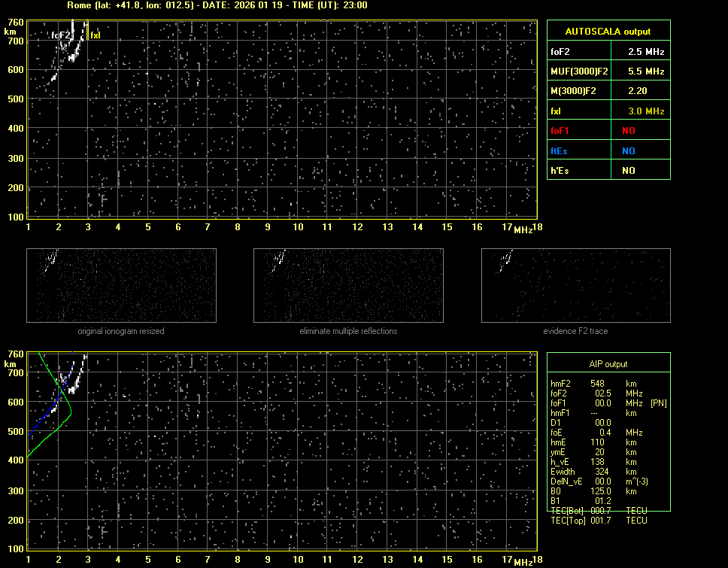Image resolution: width=728 pixels, height=568 pixels.
Task: Select the M(3000)F2 value 2.20
Action: 639,91
